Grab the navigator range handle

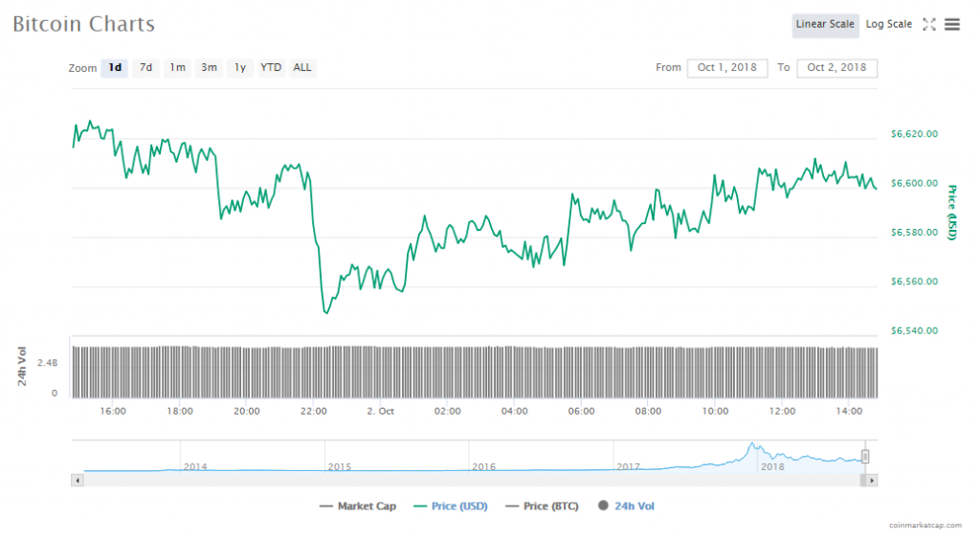[865, 457]
